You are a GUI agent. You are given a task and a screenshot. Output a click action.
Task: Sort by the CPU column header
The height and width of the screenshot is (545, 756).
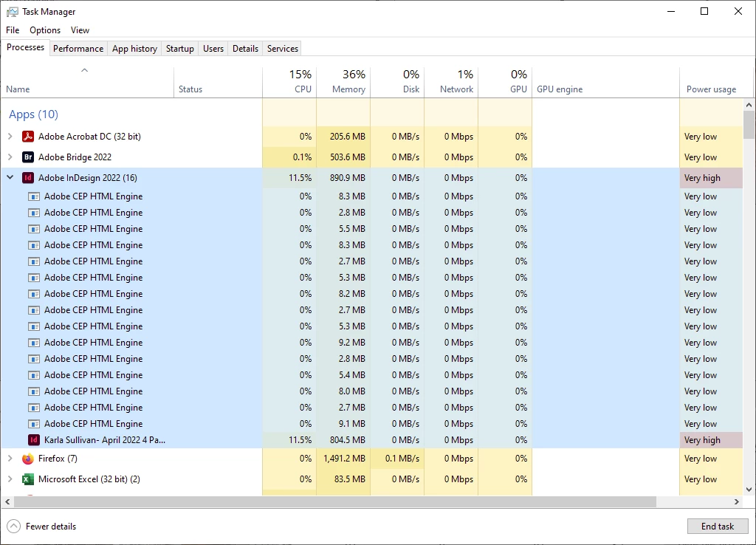click(x=289, y=82)
